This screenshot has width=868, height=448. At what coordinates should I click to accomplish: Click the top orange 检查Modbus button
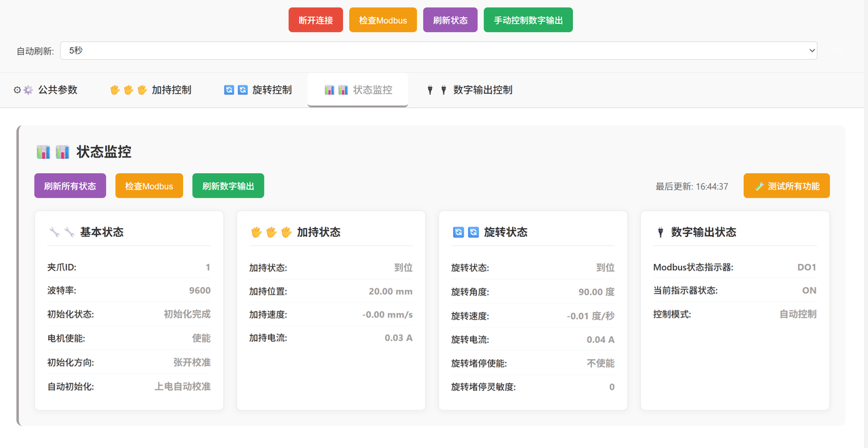pyautogui.click(x=382, y=20)
